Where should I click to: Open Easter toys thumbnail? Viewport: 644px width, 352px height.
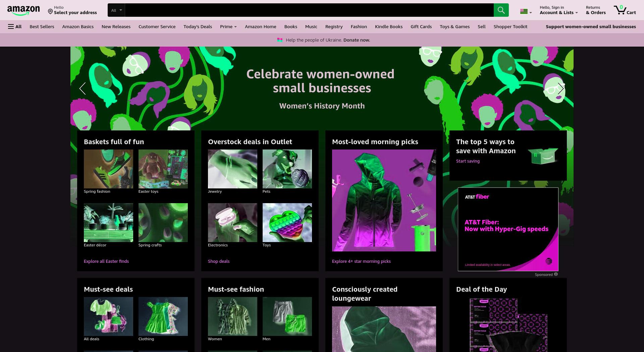pos(163,169)
